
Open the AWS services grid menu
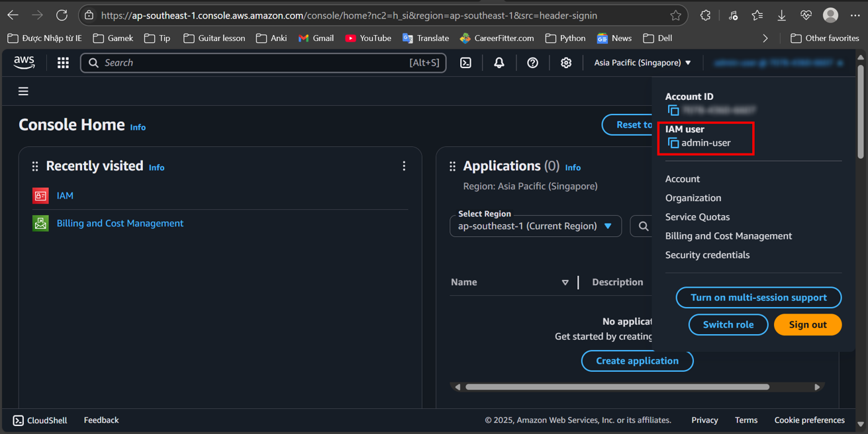coord(63,62)
